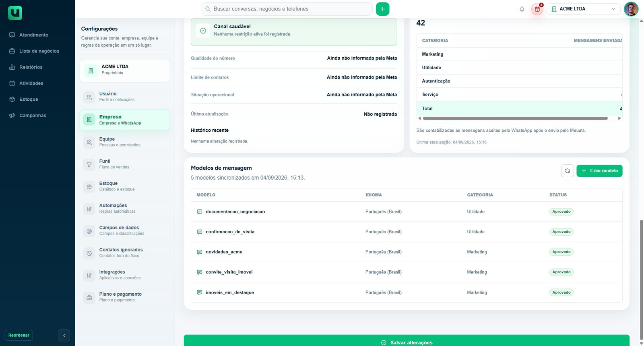This screenshot has height=346, width=644.
Task: Click the Lista de negócios briefcase icon
Action: (12, 51)
